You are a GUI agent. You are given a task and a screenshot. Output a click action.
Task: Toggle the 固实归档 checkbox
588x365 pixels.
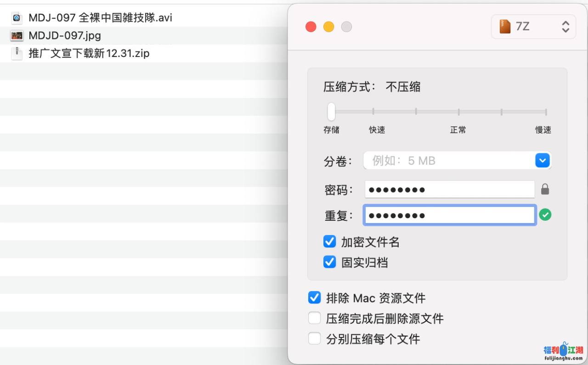(329, 262)
